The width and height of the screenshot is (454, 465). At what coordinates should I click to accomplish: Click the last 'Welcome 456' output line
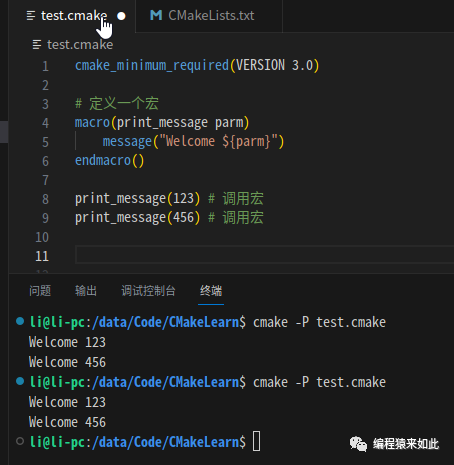(x=67, y=422)
